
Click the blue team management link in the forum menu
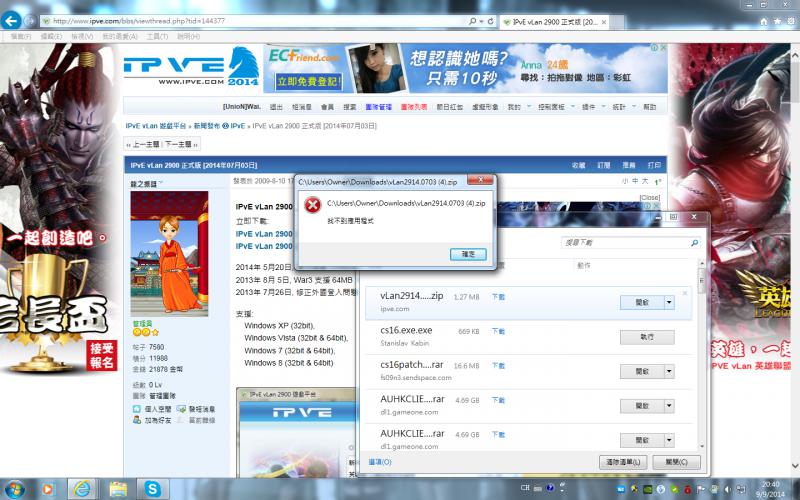[379, 107]
